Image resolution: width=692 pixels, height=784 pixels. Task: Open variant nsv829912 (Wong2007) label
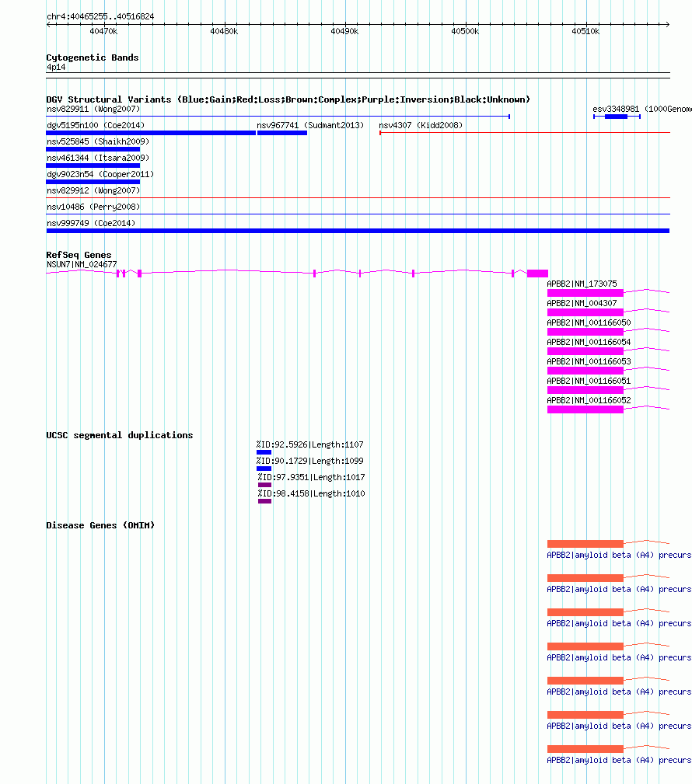(93, 190)
